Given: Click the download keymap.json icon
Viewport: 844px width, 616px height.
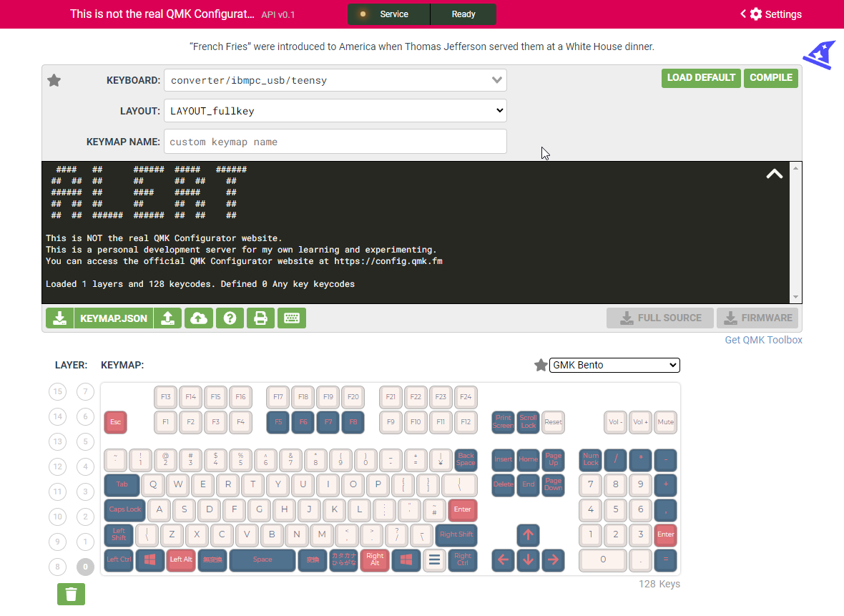Looking at the screenshot, I should [x=60, y=318].
